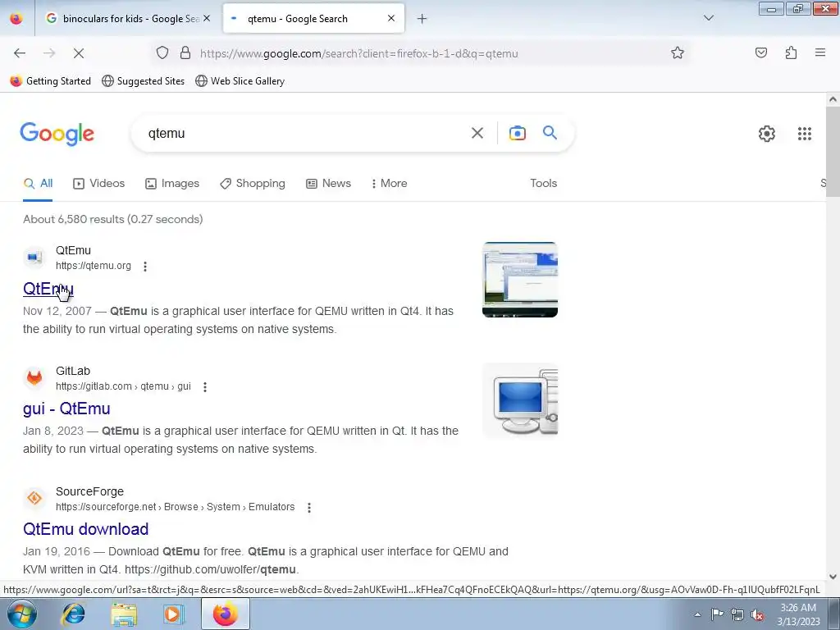Expand the More search filters menu
This screenshot has height=630, width=840.
[x=389, y=183]
